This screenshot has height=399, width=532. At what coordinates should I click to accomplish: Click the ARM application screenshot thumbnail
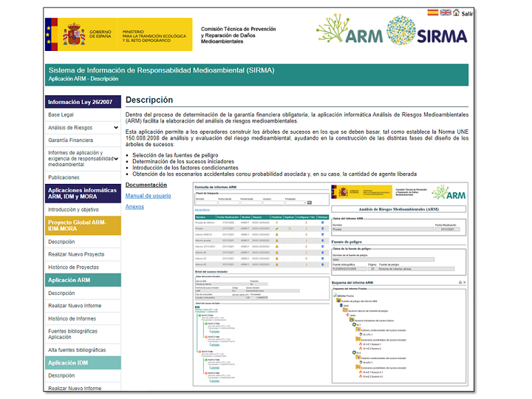pos(330,282)
